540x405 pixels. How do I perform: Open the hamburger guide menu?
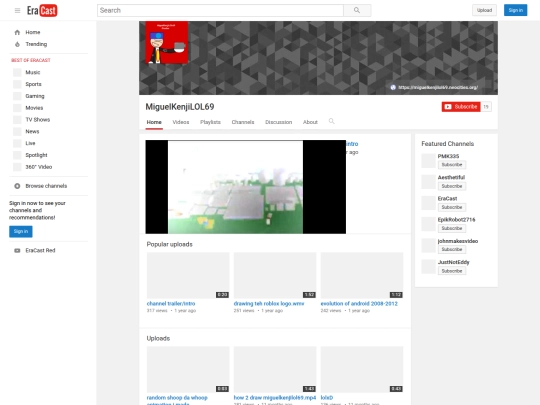pyautogui.click(x=17, y=10)
